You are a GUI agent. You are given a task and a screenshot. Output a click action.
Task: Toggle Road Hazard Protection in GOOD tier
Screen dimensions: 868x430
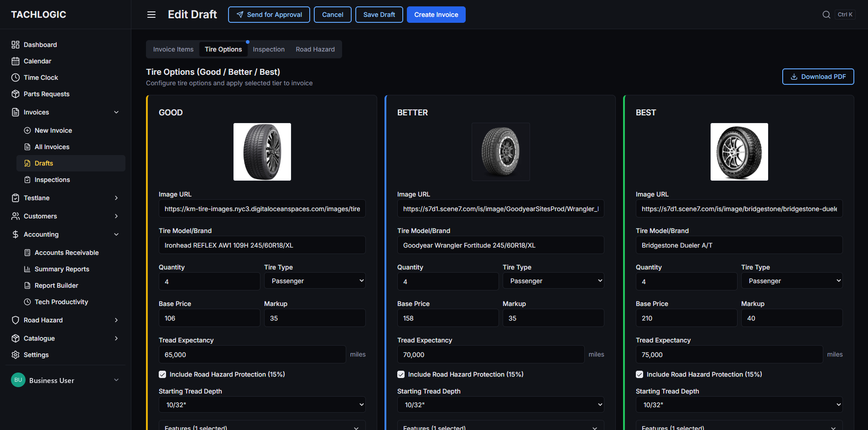162,374
